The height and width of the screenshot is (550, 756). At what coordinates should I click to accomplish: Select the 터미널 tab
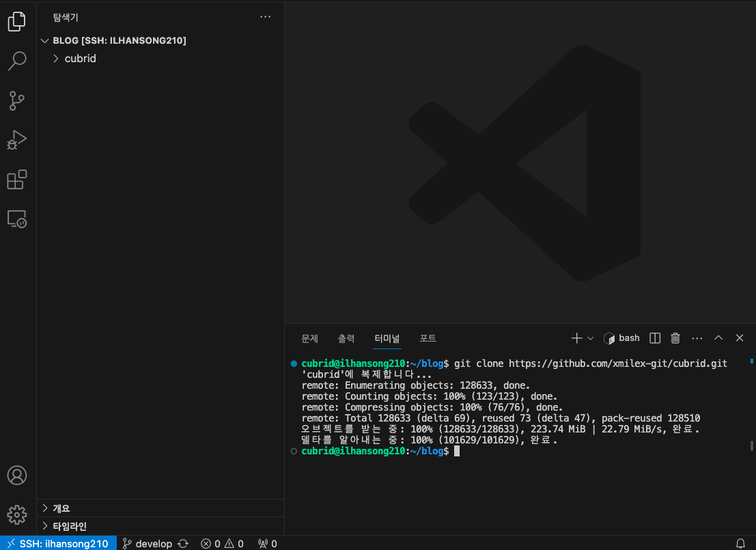[387, 338]
